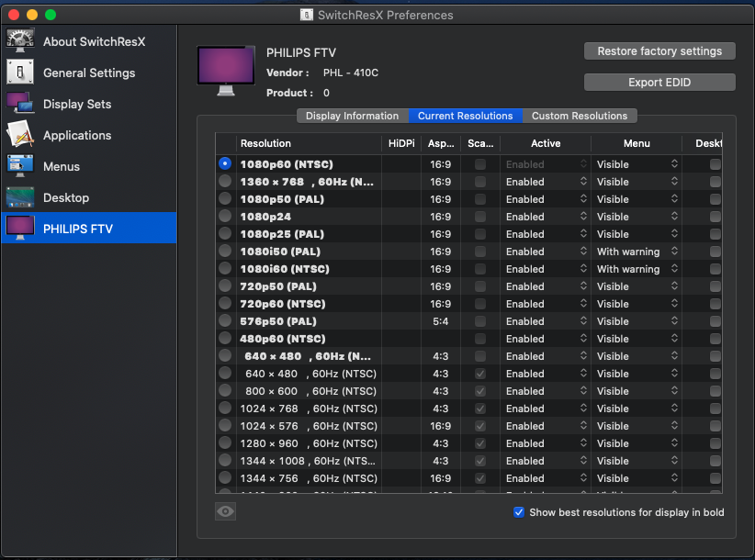Select the 1360 × 768 resolution radio button
Viewport: 755px width, 560px height.
coord(225,182)
